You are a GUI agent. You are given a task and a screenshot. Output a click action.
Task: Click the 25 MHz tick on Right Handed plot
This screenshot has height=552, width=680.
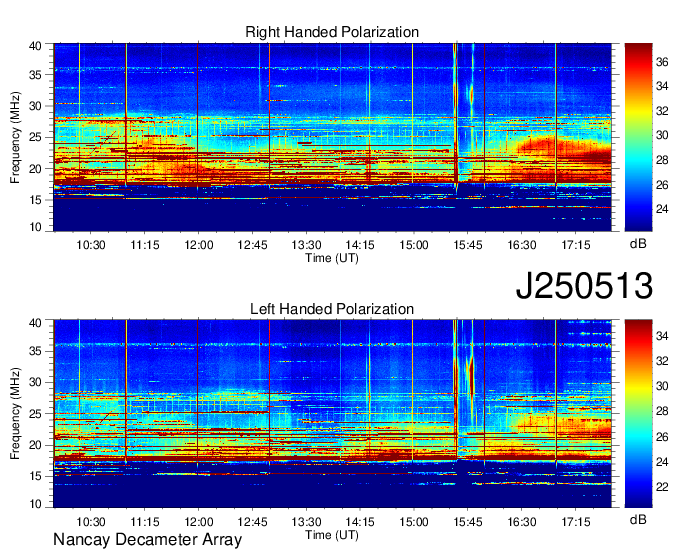coord(35,137)
